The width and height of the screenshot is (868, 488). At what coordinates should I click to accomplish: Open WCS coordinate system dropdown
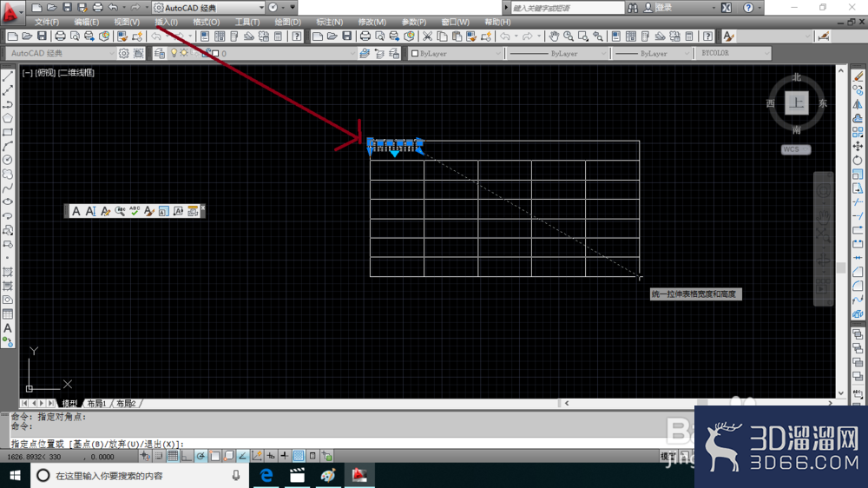tap(796, 149)
